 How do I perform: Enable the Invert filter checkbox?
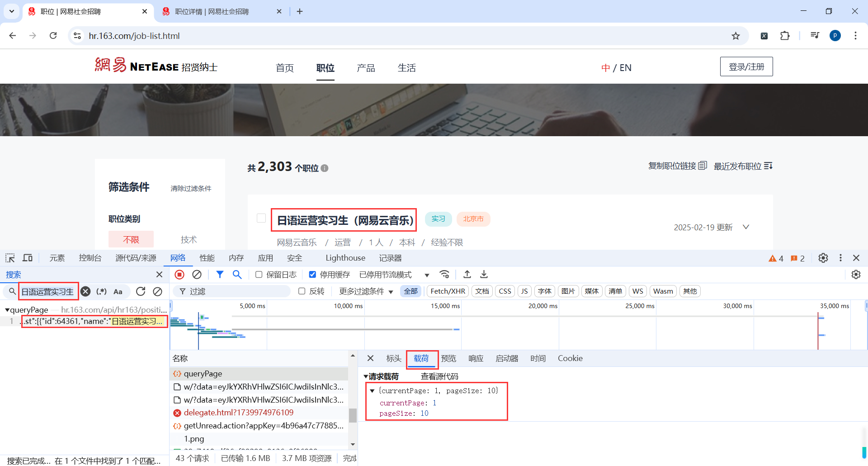tap(302, 291)
